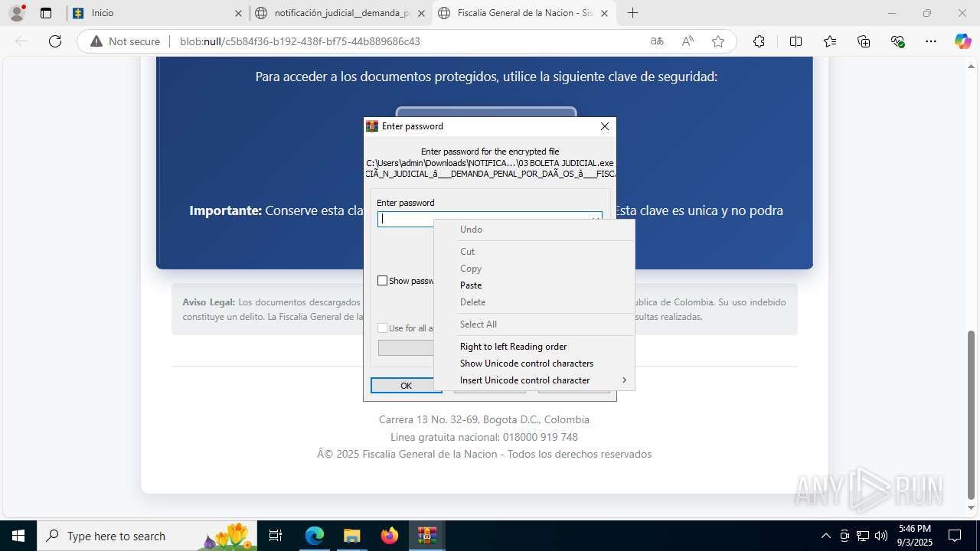Open the notification center icon
Viewport: 980px width, 551px height.
point(955,536)
